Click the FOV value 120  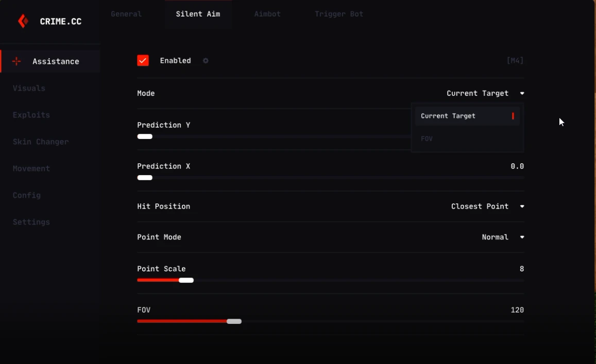coord(517,310)
